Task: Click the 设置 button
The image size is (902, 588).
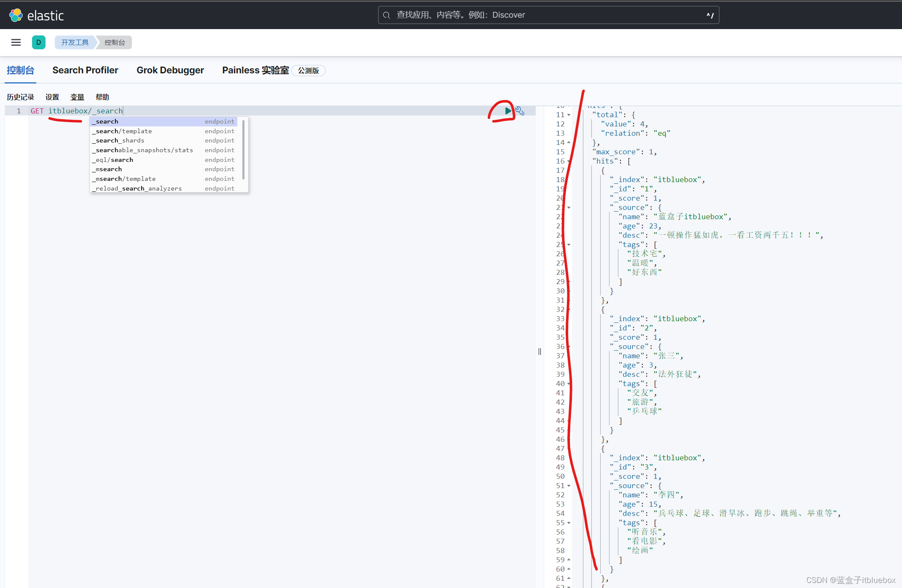Action: click(x=52, y=97)
